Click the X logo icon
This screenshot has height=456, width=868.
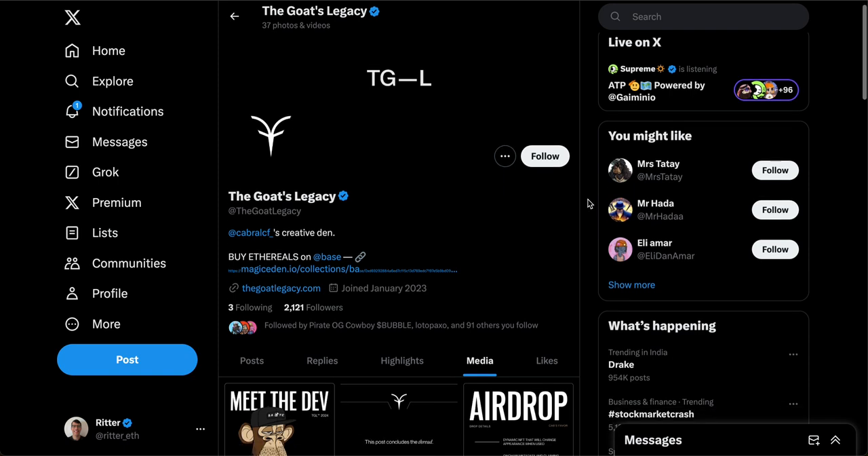tap(73, 18)
